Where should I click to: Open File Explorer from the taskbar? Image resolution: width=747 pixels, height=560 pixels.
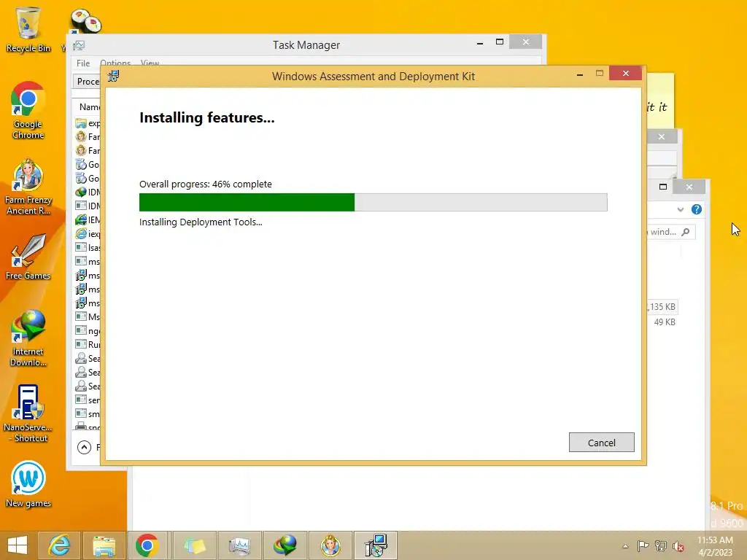click(x=104, y=545)
